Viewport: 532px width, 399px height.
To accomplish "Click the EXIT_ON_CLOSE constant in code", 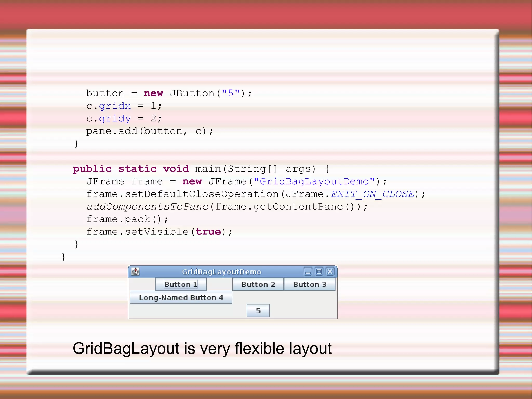I will click(x=373, y=194).
